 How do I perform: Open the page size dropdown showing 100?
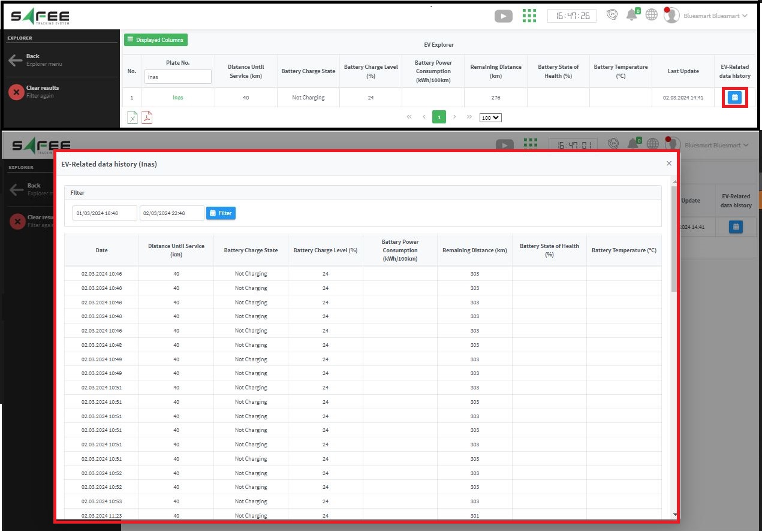pos(490,118)
